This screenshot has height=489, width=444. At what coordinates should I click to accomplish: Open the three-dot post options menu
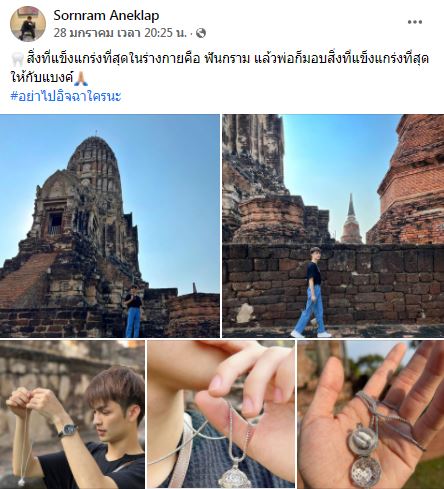click(x=415, y=22)
